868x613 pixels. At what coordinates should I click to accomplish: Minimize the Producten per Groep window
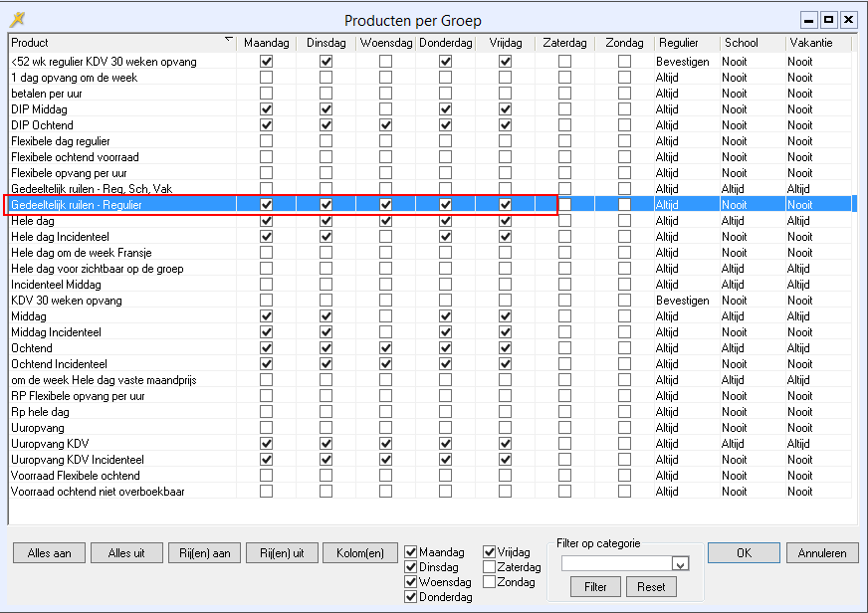(810, 20)
